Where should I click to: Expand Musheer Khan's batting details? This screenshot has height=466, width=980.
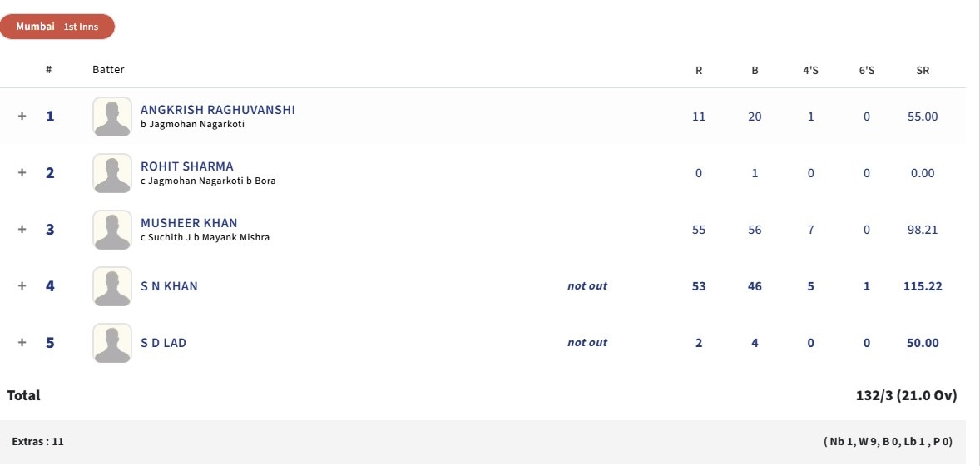pyautogui.click(x=22, y=230)
